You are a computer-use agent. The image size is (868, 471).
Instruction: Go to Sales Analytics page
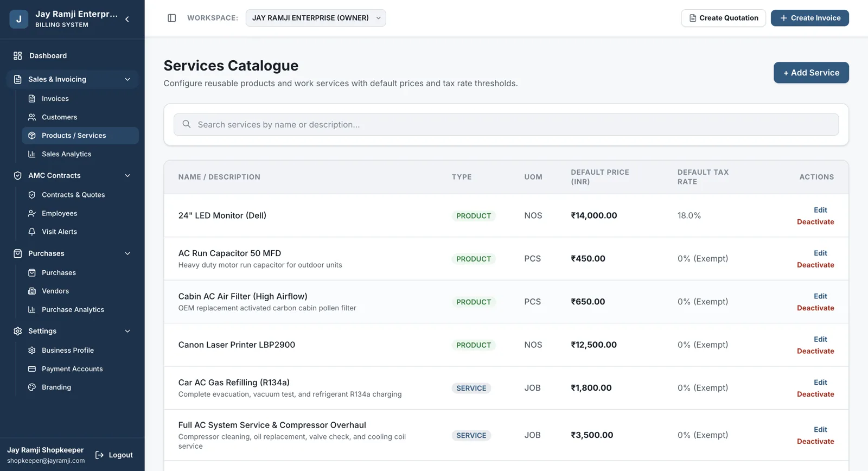80,154
